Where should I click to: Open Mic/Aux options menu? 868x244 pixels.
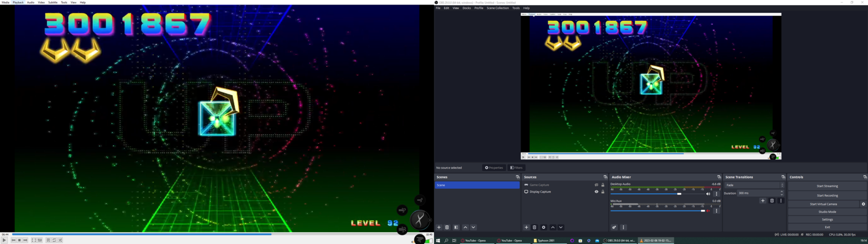[716, 211]
